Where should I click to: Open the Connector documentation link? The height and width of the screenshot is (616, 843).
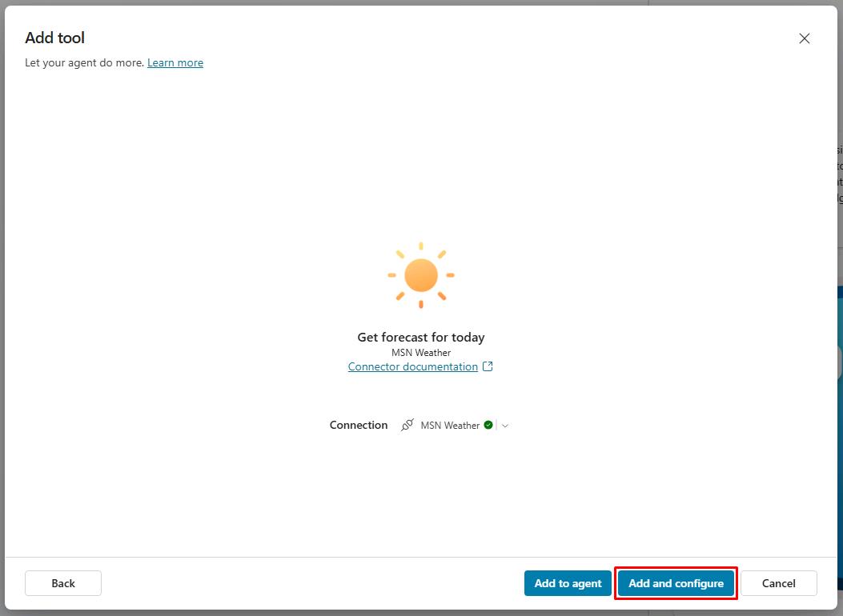pos(412,367)
